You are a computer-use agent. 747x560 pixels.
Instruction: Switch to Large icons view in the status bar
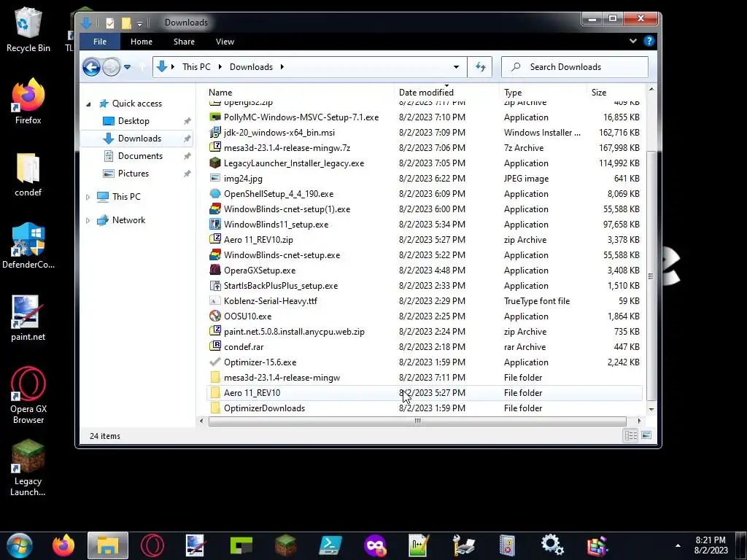(x=646, y=436)
